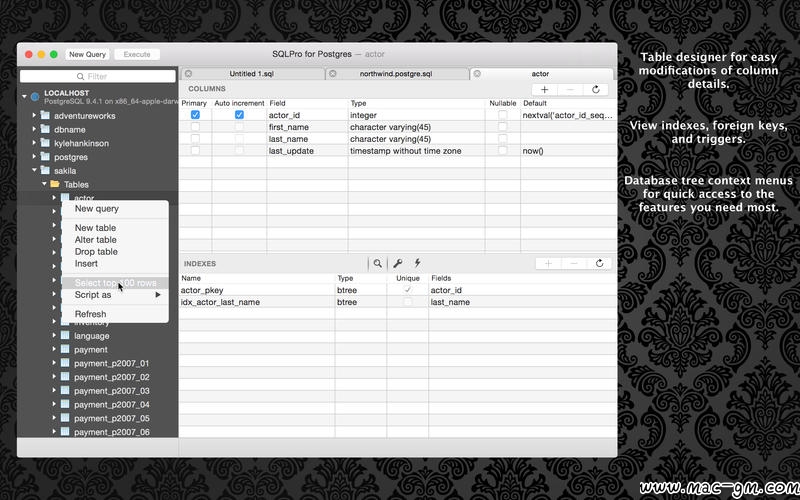Viewport: 800px width, 500px height.
Task: Expand the postgres database
Action: pos(34,156)
